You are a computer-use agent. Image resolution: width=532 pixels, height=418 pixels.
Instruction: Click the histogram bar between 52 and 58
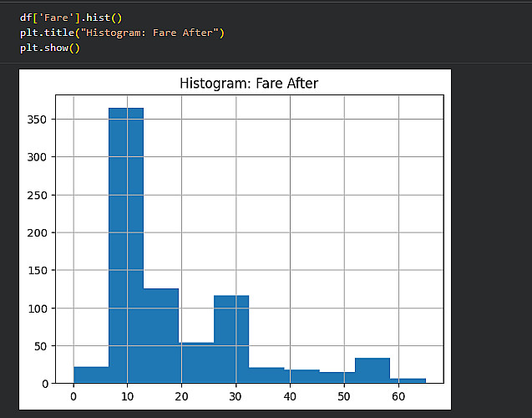372,370
